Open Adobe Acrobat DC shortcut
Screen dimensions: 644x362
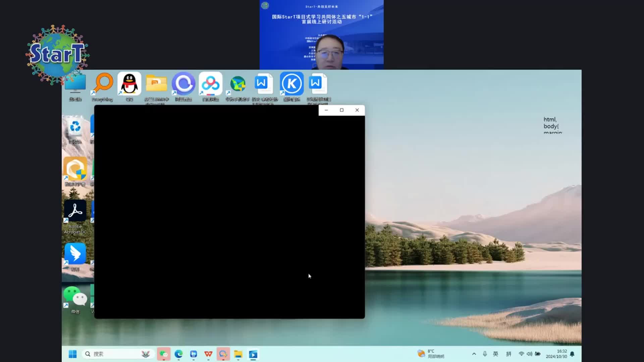click(x=75, y=211)
